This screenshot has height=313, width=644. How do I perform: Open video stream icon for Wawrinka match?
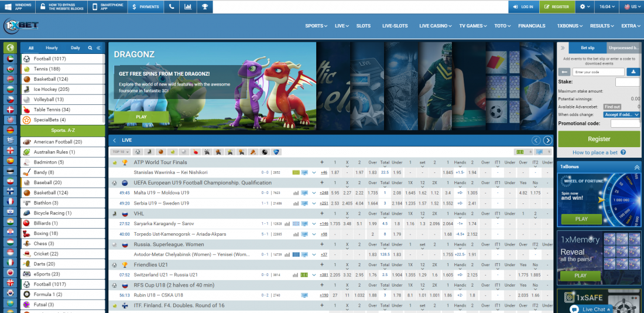click(304, 172)
